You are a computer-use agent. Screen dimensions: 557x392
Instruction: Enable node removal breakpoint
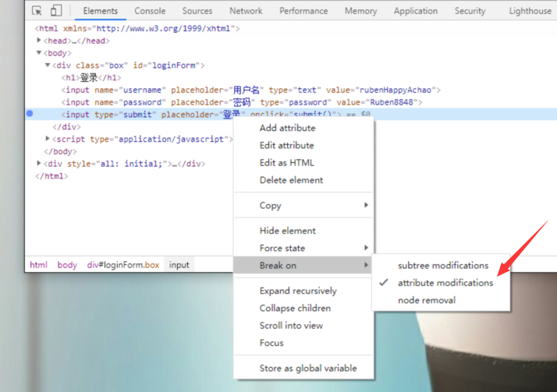(x=426, y=300)
